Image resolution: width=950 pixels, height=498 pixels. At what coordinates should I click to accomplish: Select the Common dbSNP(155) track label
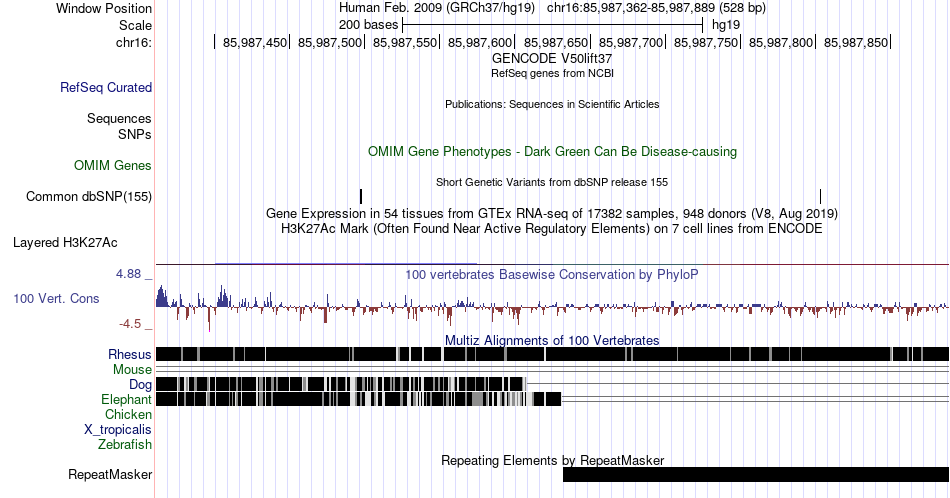[88, 196]
